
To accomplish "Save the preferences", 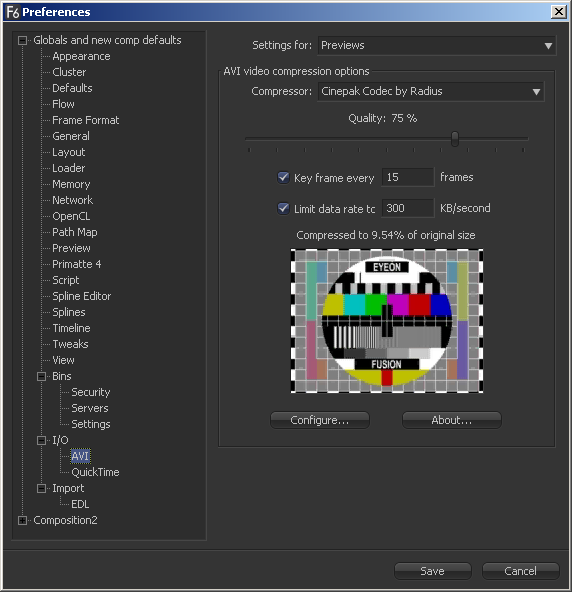I will tap(433, 571).
